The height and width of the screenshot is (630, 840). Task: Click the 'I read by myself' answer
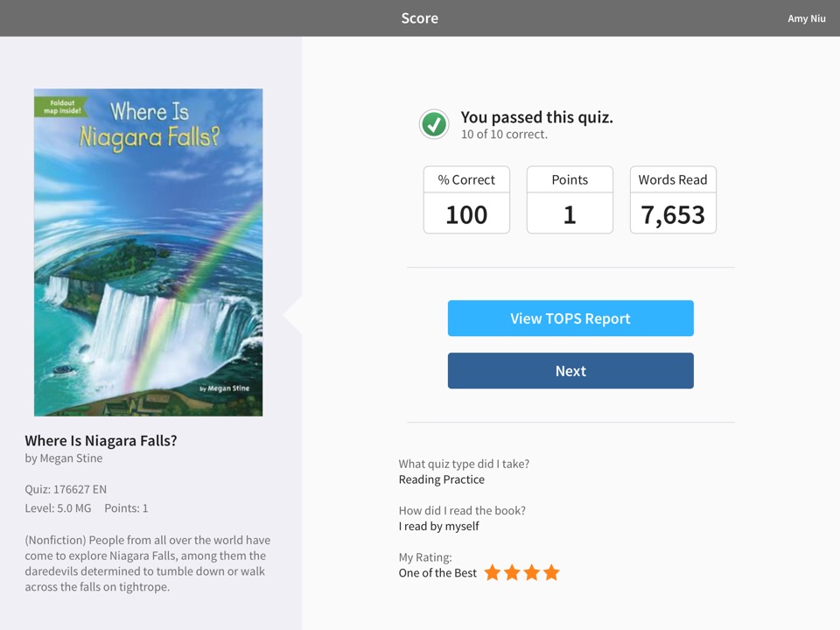(439, 526)
